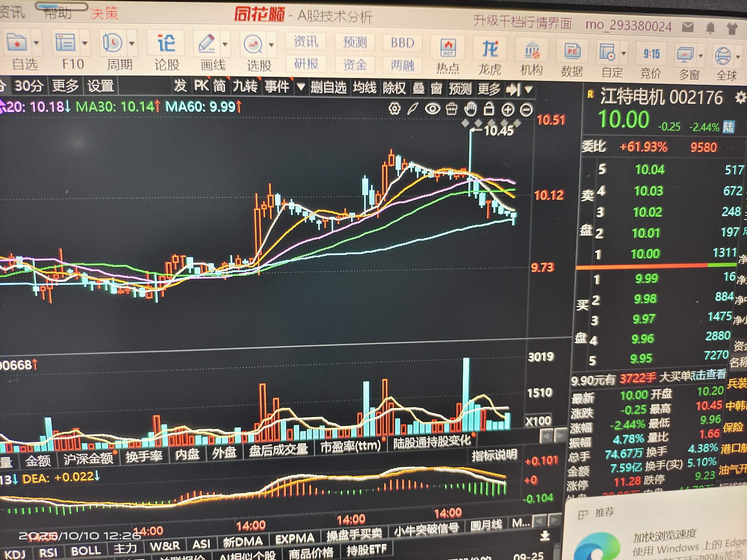Click the zoom-in plus icon on chart
The image size is (747, 560).
pyautogui.click(x=507, y=110)
